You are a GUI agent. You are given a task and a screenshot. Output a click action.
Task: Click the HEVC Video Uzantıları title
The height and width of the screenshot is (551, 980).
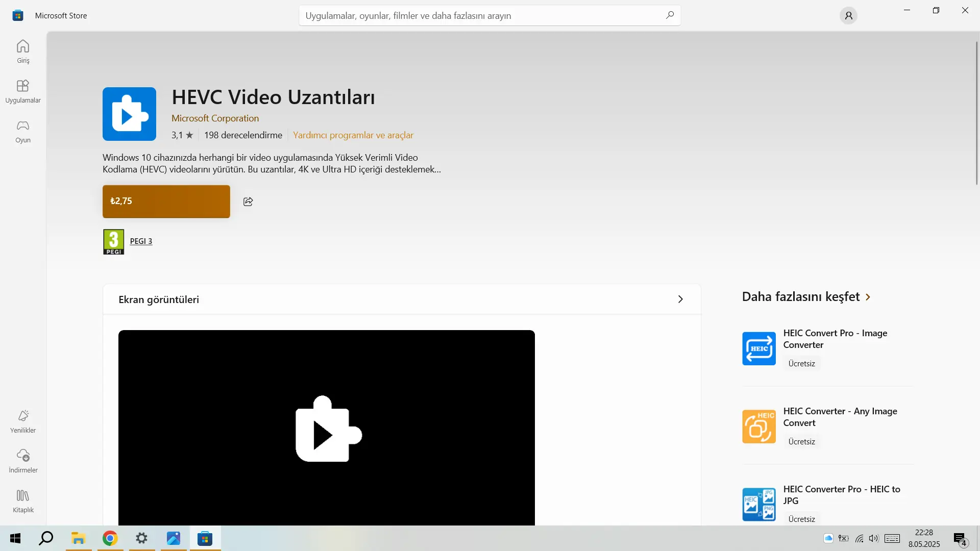coord(273,97)
